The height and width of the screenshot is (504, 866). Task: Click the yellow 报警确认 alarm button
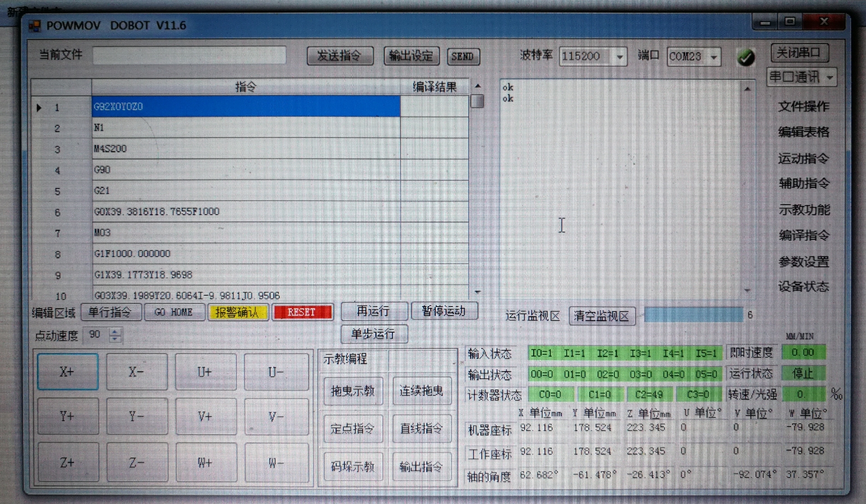point(238,312)
